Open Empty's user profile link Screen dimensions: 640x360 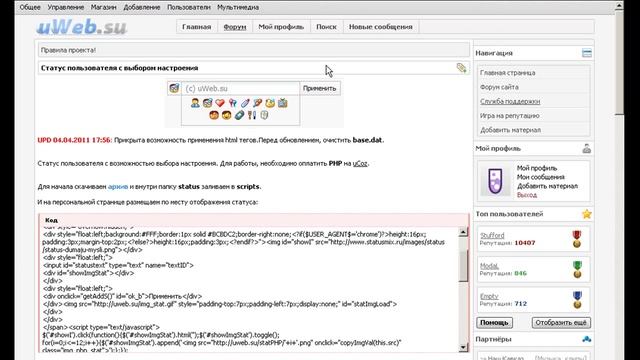pyautogui.click(x=489, y=296)
